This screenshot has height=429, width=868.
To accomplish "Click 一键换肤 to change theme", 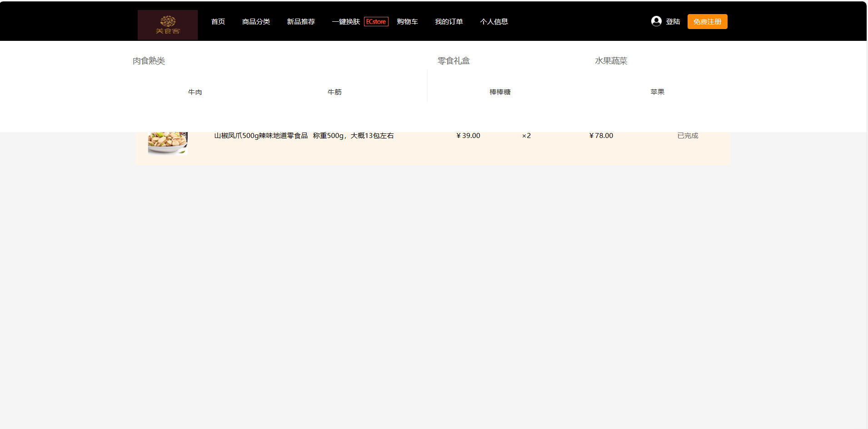I will pos(346,21).
